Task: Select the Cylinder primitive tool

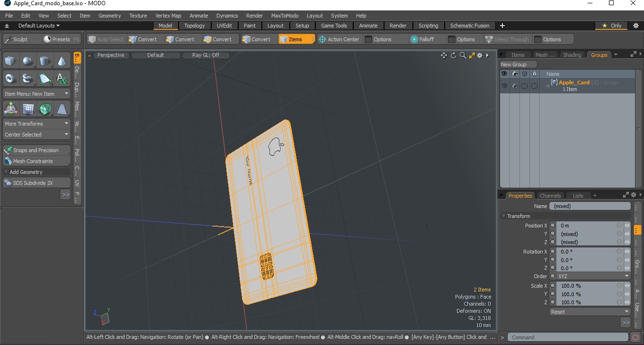Action: point(45,61)
